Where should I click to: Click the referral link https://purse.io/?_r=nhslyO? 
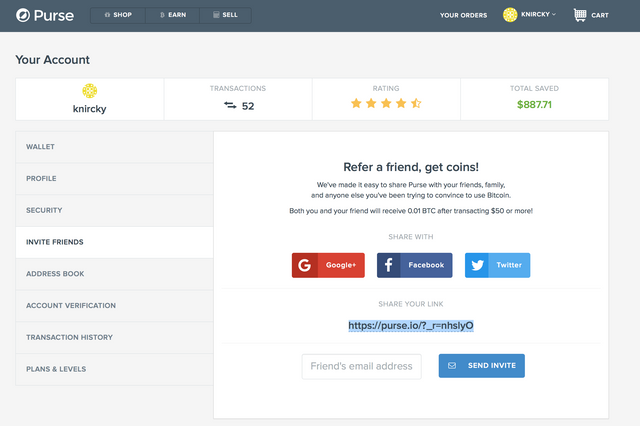click(411, 326)
